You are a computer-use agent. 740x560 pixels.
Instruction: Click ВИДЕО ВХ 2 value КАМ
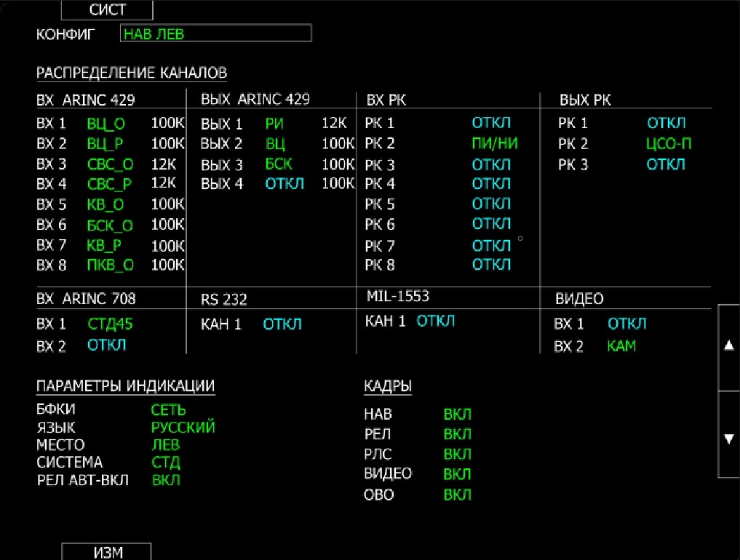[621, 346]
